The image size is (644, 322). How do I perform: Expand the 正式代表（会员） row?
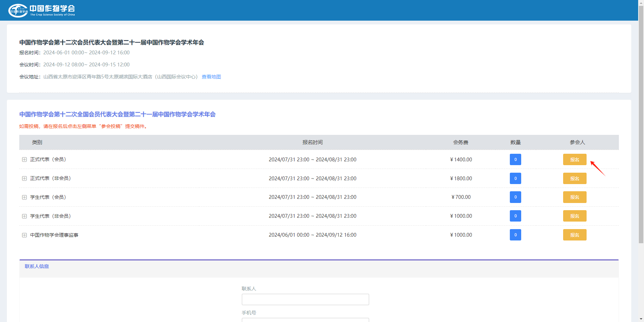(x=24, y=160)
